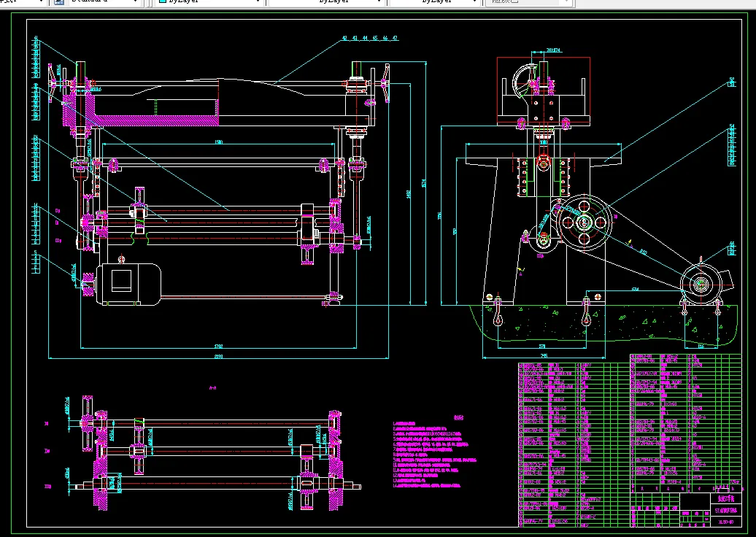This screenshot has width=756, height=537.
Task: Click the magenta technical requirements heading
Action: pos(458,417)
